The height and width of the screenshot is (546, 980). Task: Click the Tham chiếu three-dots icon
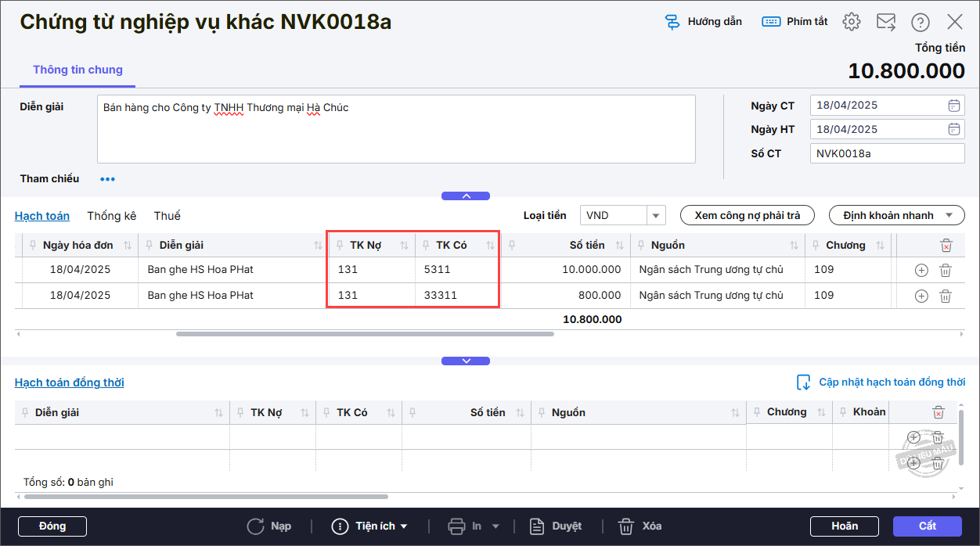pyautogui.click(x=107, y=179)
